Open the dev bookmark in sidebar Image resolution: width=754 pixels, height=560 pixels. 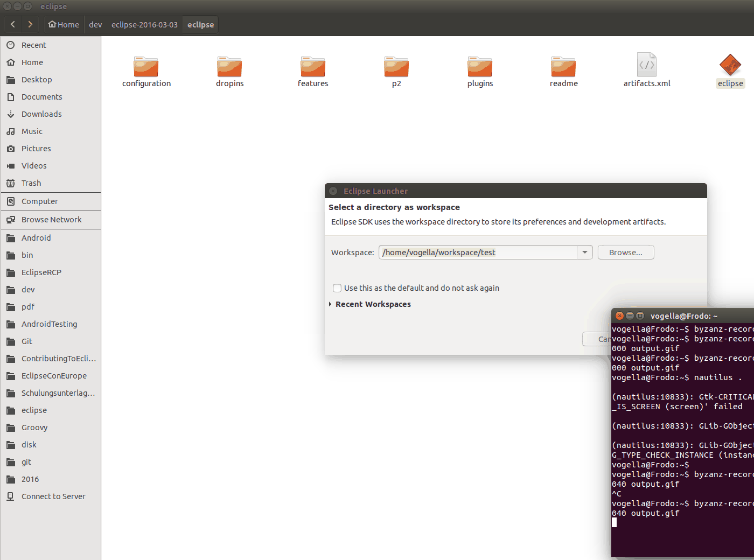[51, 290]
